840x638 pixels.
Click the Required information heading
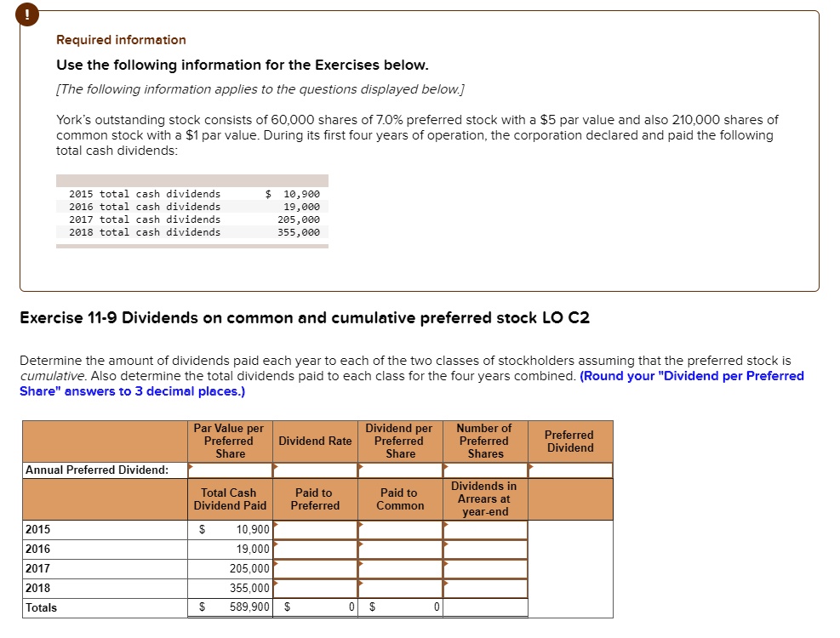(x=119, y=39)
